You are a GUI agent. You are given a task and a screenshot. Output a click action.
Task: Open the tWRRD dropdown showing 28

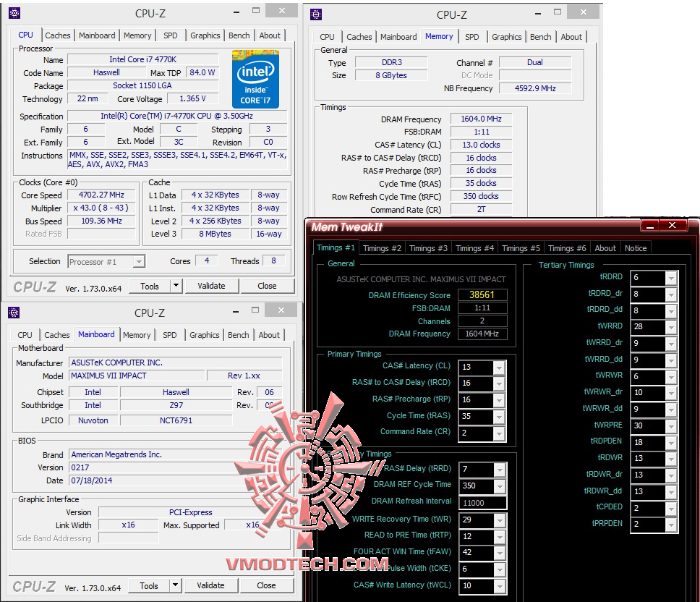click(x=671, y=327)
